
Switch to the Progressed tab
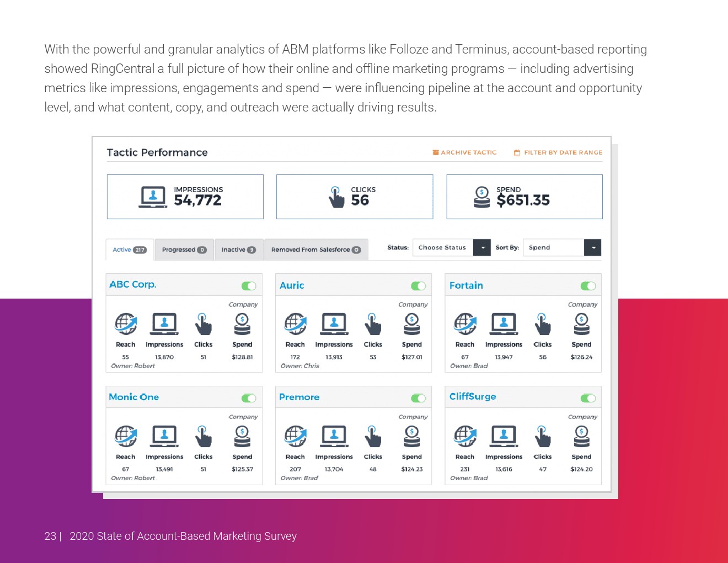click(x=184, y=250)
